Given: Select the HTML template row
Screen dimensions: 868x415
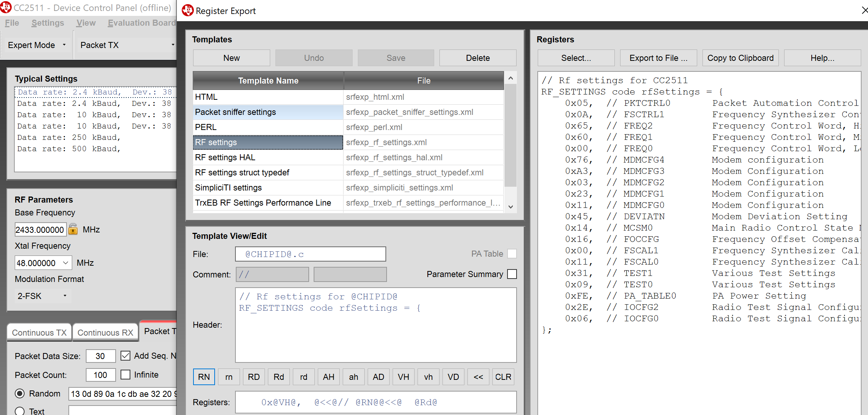Looking at the screenshot, I should (348, 97).
